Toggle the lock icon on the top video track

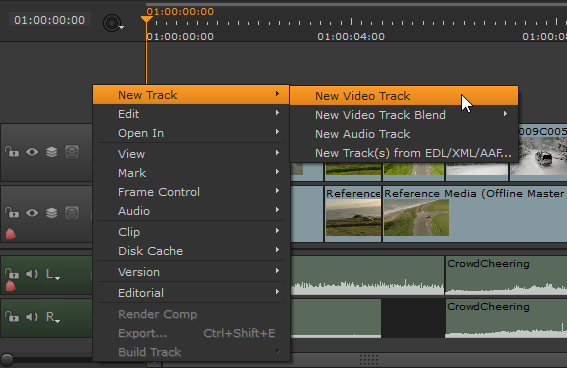click(12, 151)
